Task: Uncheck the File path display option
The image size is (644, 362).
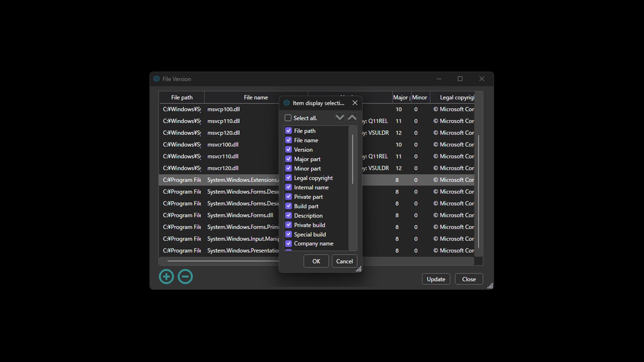Action: click(288, 131)
